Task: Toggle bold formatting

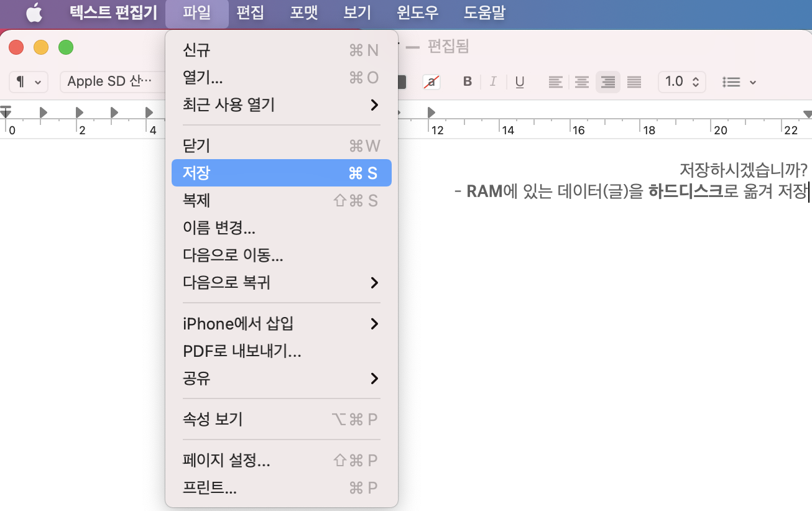Action: [x=468, y=81]
